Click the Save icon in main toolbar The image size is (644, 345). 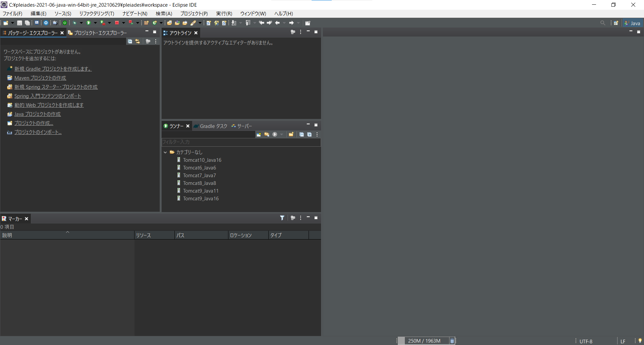[x=19, y=23]
